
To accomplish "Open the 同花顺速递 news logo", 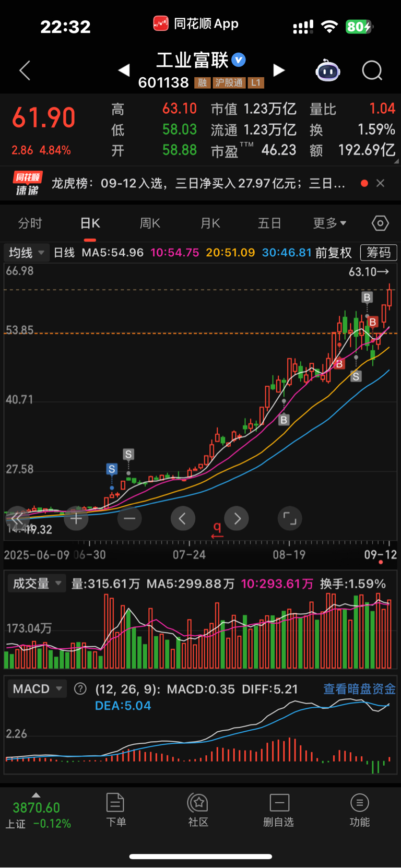I will pyautogui.click(x=28, y=184).
